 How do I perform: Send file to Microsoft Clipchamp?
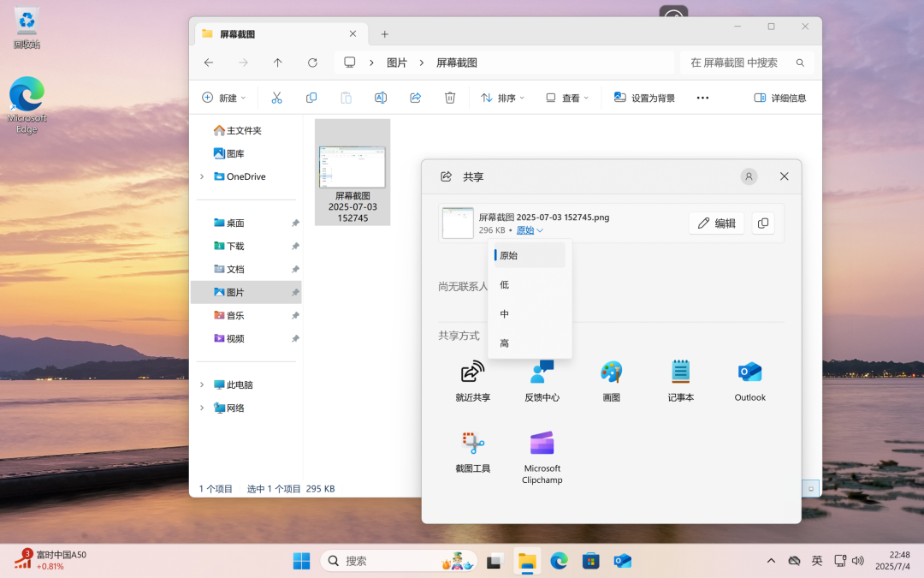tap(542, 454)
